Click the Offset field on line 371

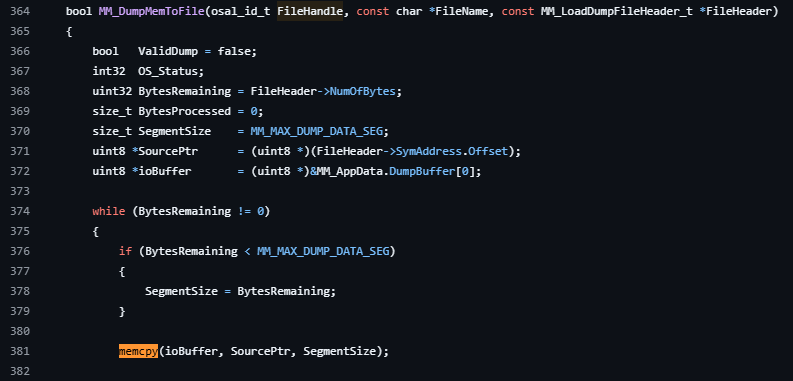click(x=488, y=151)
